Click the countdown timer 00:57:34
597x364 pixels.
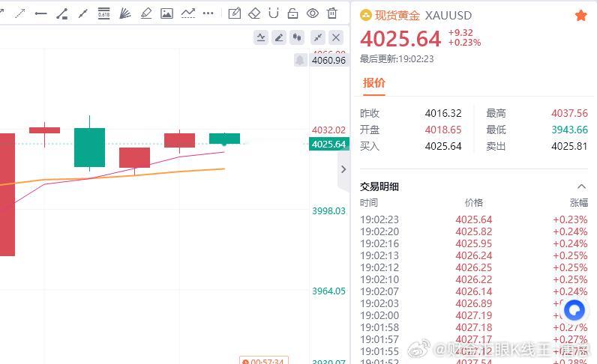pos(264,360)
